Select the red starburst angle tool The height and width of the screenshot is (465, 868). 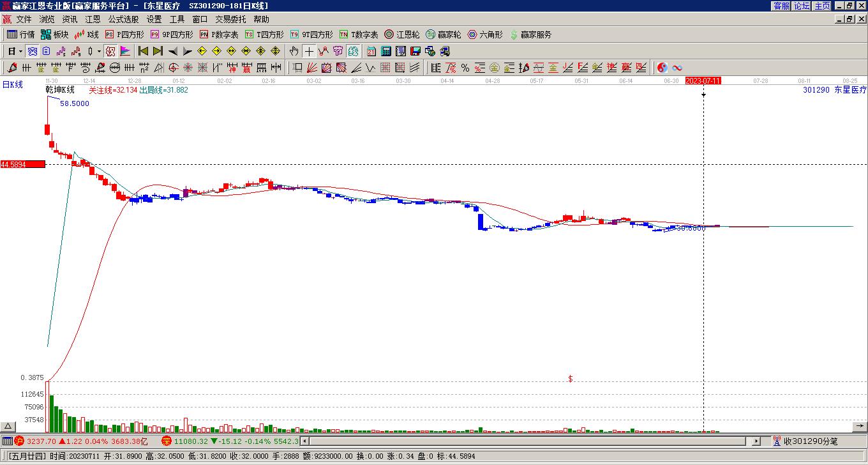click(188, 68)
